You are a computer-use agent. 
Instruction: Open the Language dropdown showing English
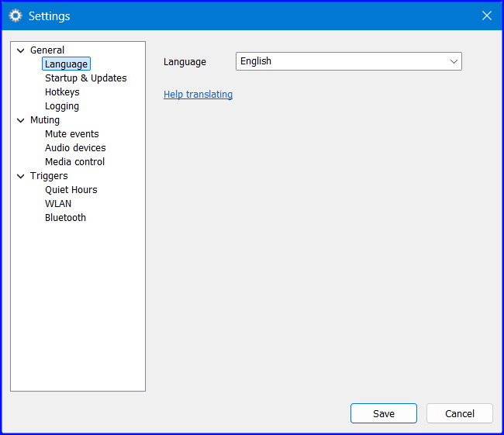click(x=349, y=61)
